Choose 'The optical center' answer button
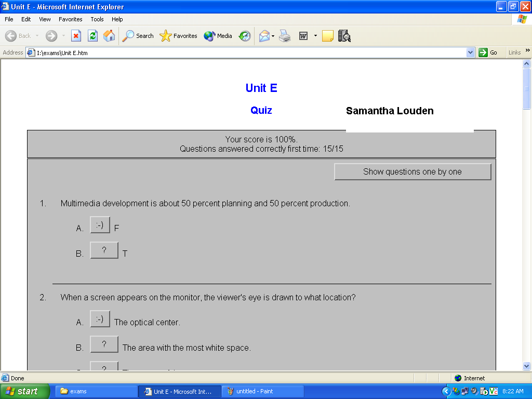The width and height of the screenshot is (532, 399). pyautogui.click(x=100, y=319)
